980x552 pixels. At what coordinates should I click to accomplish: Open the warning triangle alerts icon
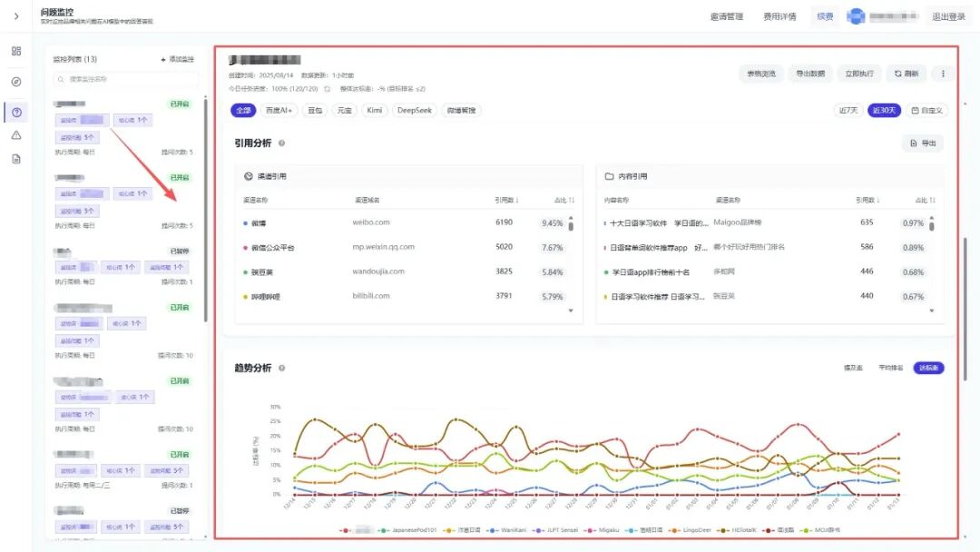16,135
